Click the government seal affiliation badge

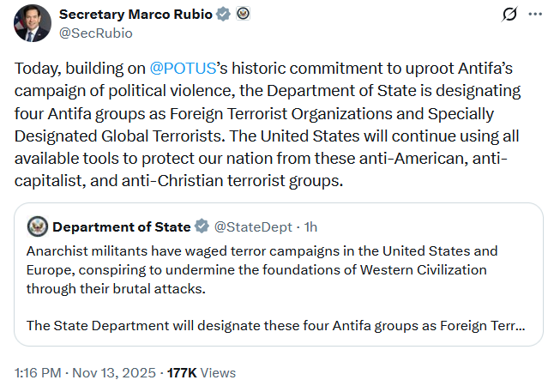click(x=243, y=14)
